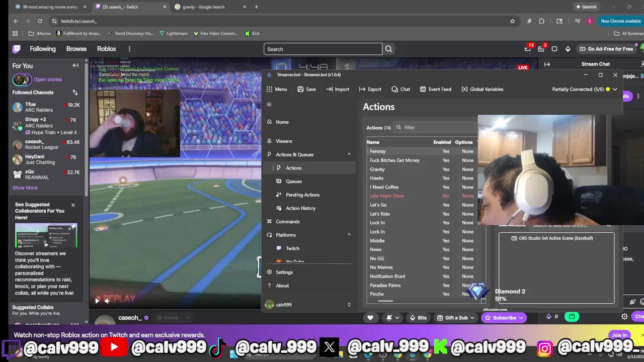The height and width of the screenshot is (362, 644).
Task: Click the heart follow icon
Action: click(x=370, y=318)
